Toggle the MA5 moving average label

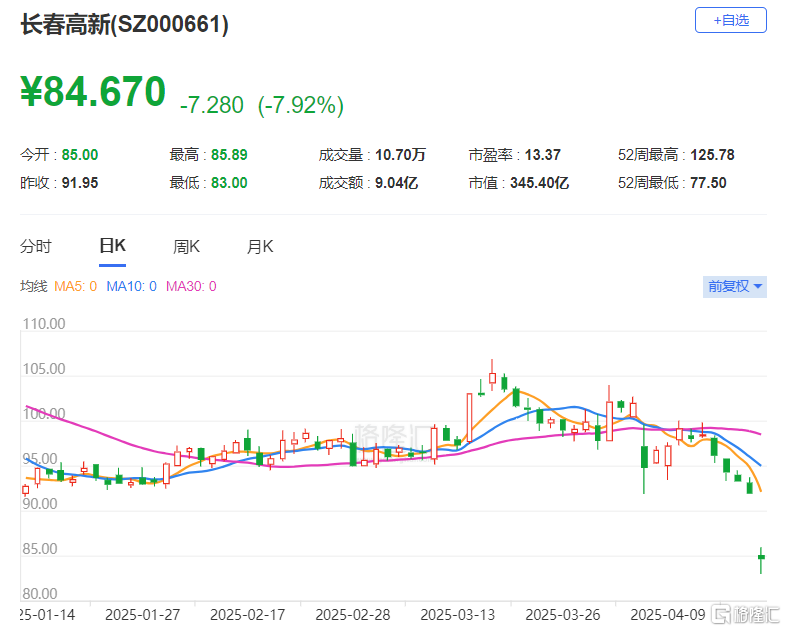[x=75, y=287]
